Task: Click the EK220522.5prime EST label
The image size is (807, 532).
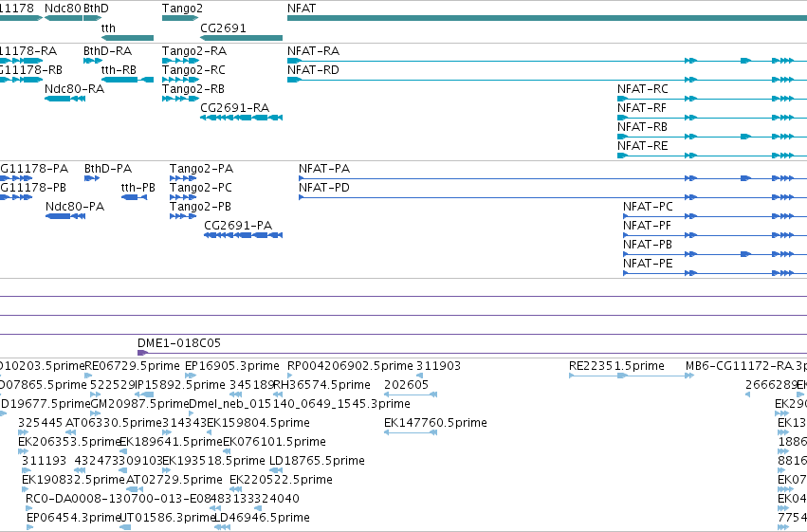Action: point(281,480)
